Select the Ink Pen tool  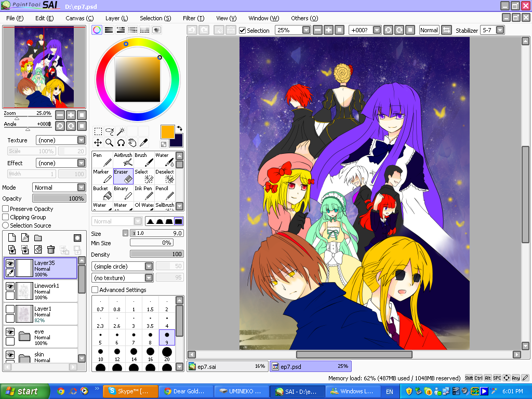(x=144, y=193)
